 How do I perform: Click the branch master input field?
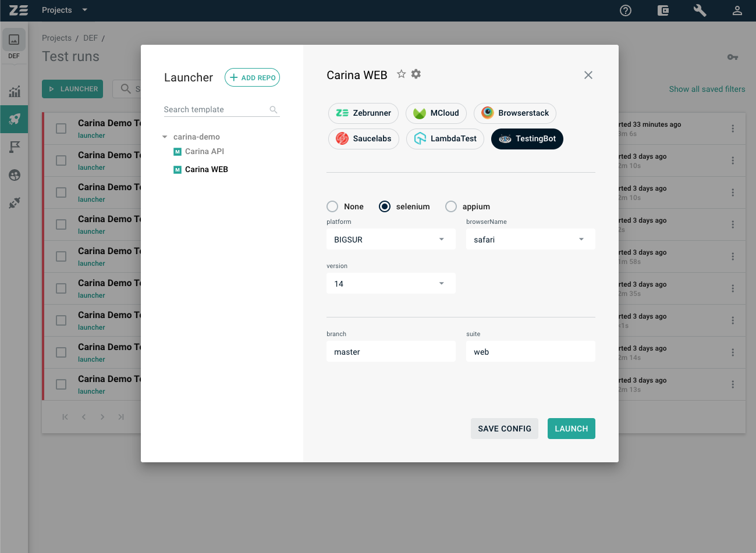[x=391, y=352]
